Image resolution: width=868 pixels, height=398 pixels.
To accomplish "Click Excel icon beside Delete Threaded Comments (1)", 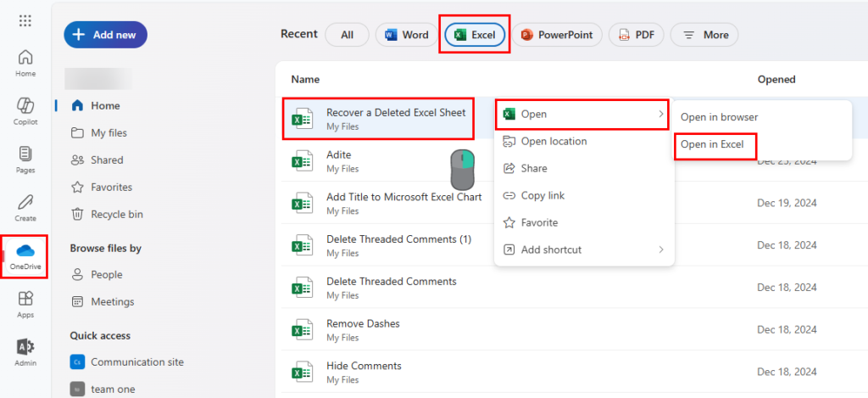I will pyautogui.click(x=303, y=246).
